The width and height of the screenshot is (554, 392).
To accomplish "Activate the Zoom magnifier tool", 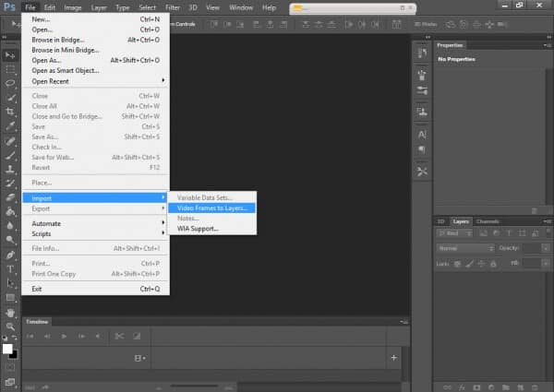I will point(10,327).
